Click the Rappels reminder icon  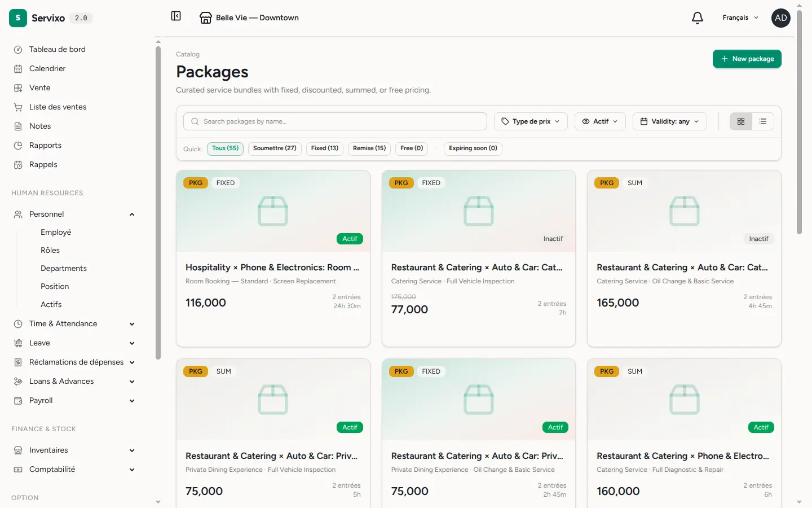pos(18,165)
